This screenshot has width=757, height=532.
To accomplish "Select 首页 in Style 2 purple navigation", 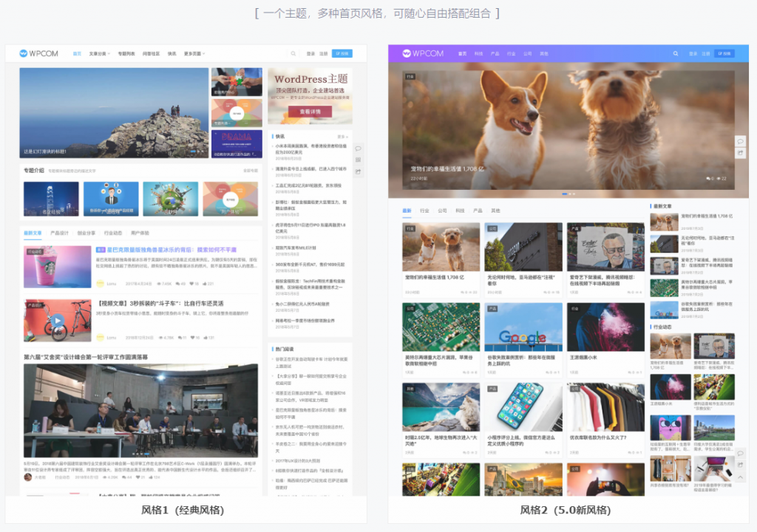I will pyautogui.click(x=463, y=54).
